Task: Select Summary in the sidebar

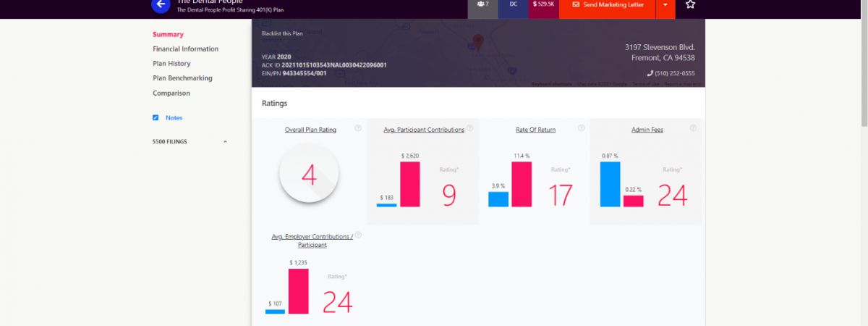Action: point(168,34)
